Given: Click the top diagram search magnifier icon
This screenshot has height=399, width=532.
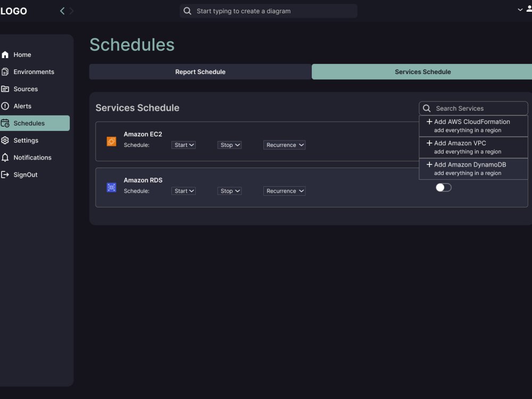Looking at the screenshot, I should [187, 11].
